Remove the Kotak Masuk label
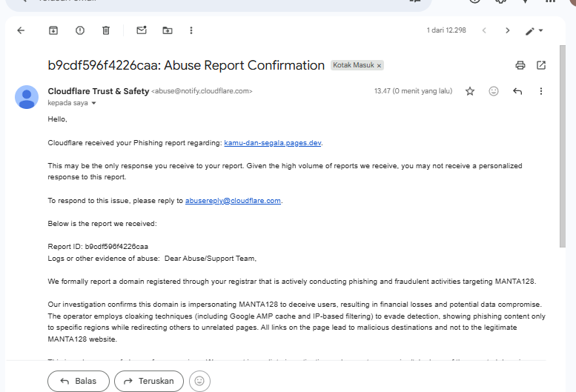This screenshot has height=392, width=576. point(379,66)
